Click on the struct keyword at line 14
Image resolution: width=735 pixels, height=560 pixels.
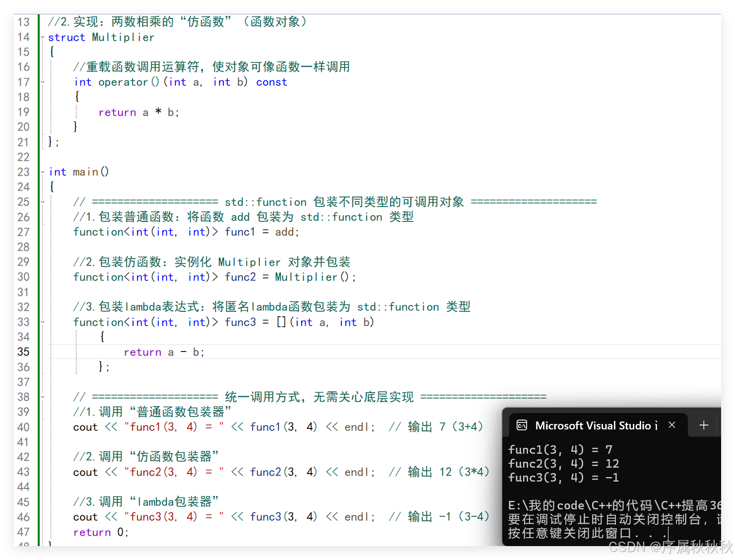67,37
